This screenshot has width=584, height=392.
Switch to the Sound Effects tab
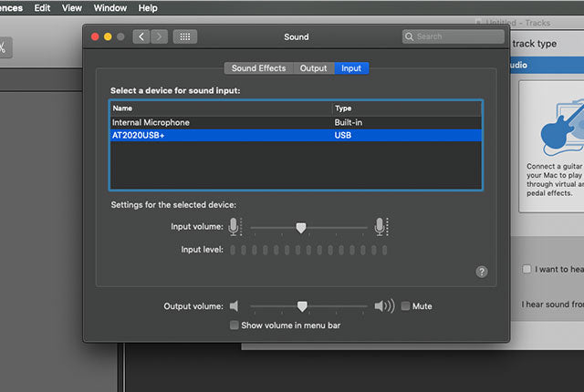click(x=258, y=68)
